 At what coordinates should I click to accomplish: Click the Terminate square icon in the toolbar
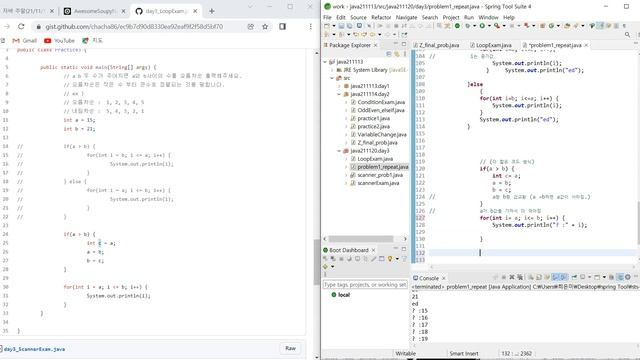(x=396, y=26)
